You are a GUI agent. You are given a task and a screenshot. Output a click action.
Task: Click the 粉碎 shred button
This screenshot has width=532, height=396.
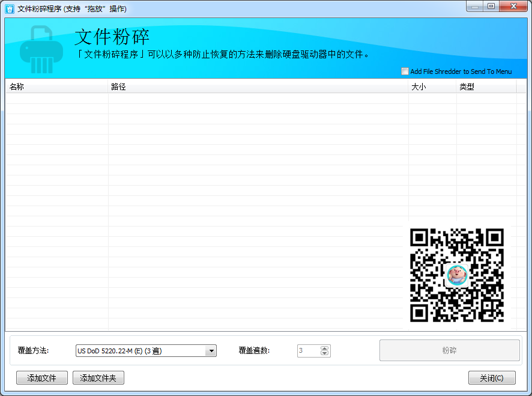[x=449, y=350]
